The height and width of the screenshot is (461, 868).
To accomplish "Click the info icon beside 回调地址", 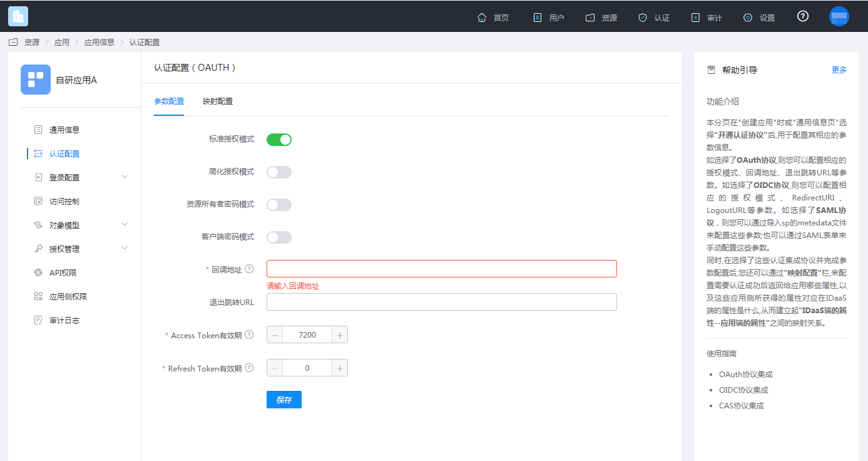I will click(249, 269).
